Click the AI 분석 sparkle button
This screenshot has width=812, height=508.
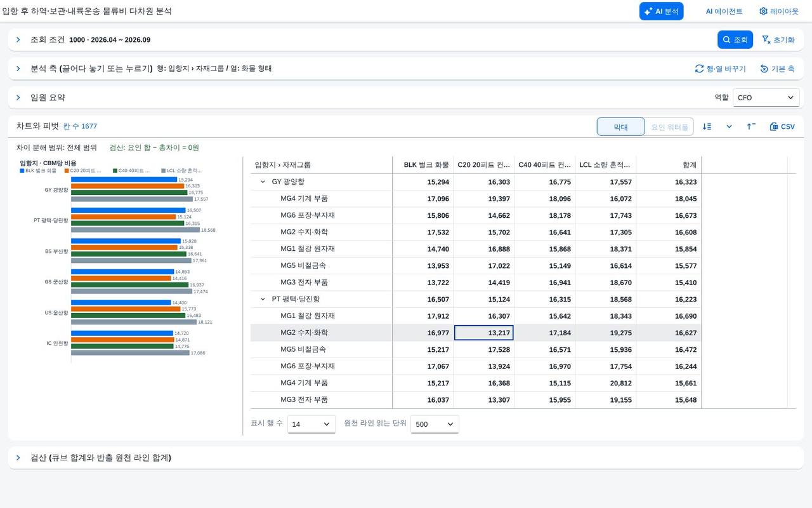[x=661, y=11]
